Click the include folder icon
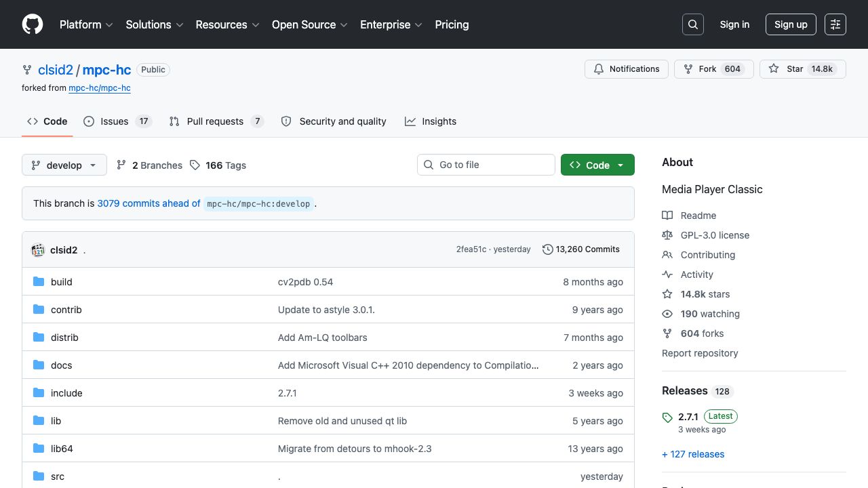Viewport: 868px width, 488px height. 39,393
